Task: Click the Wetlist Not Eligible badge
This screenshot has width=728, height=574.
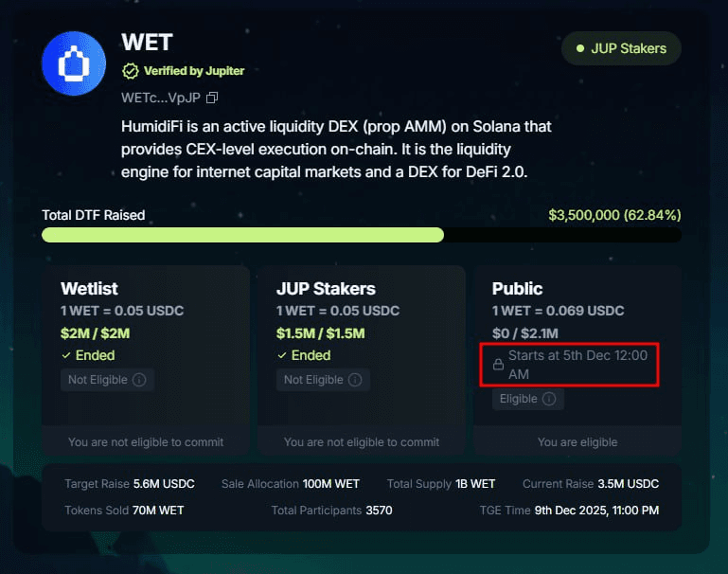Action: [x=108, y=380]
